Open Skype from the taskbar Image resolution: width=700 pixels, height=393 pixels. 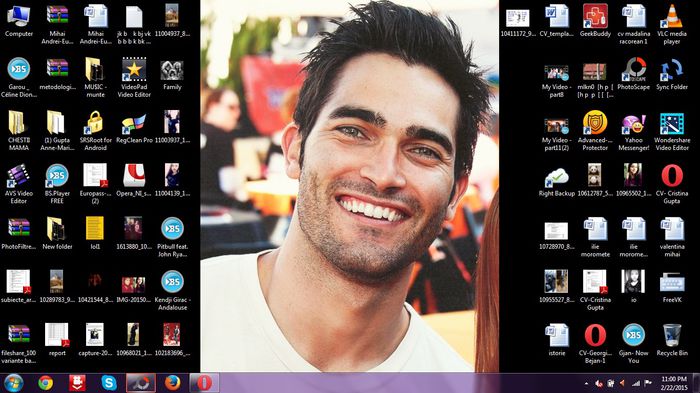click(109, 383)
